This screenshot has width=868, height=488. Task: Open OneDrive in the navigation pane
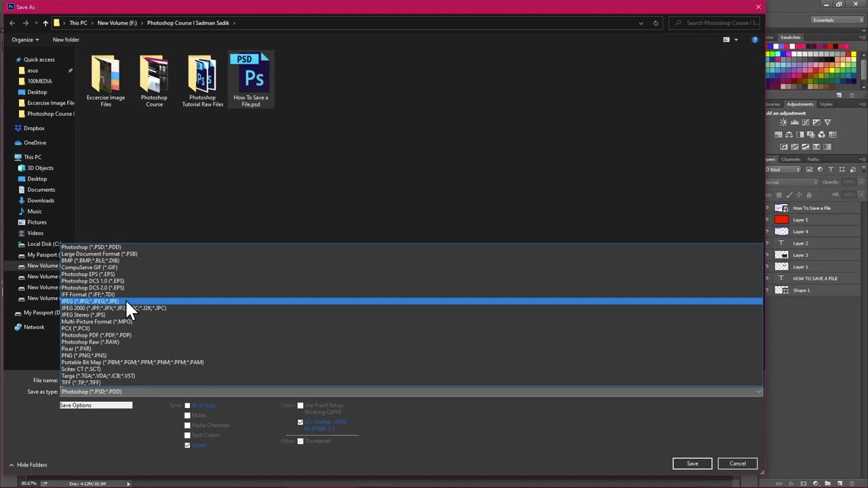click(35, 143)
